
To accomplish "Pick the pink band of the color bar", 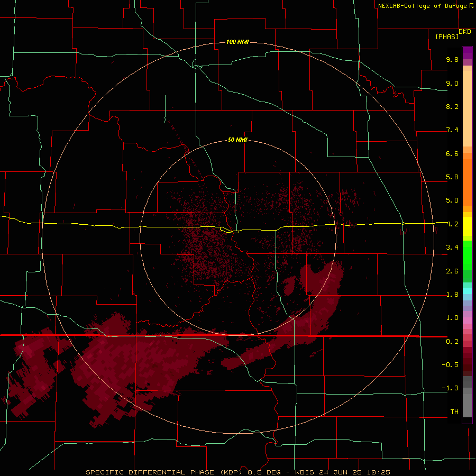I will 467,321.
